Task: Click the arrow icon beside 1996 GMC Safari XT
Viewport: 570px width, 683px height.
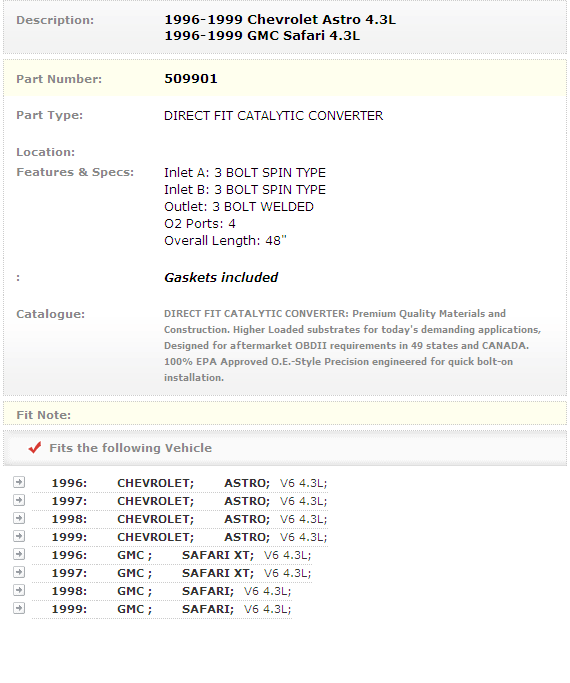Action: point(19,554)
